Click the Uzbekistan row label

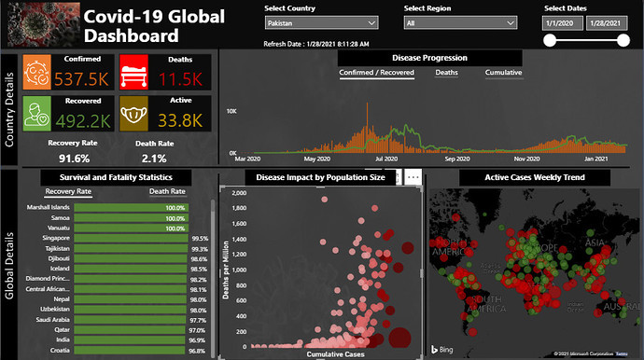(55, 309)
